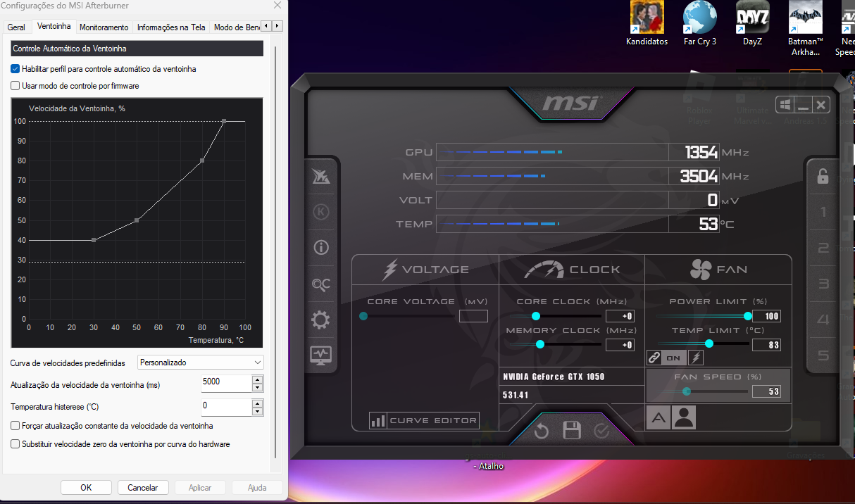Open the Informações na Tela tab
The width and height of the screenshot is (855, 504).
coord(171,27)
